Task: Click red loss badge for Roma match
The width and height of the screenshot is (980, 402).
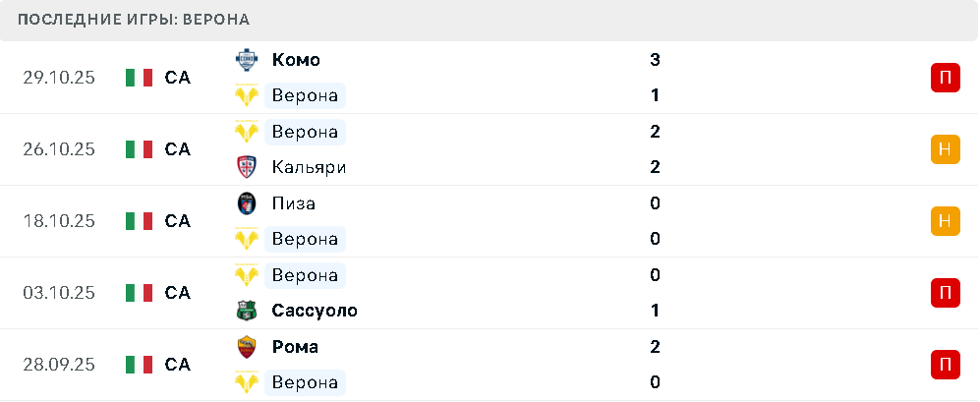Action: pyautogui.click(x=945, y=365)
